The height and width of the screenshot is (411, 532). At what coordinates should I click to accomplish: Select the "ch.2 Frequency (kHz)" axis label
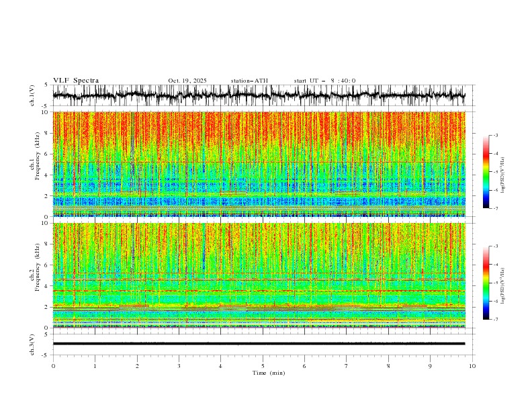(34, 267)
